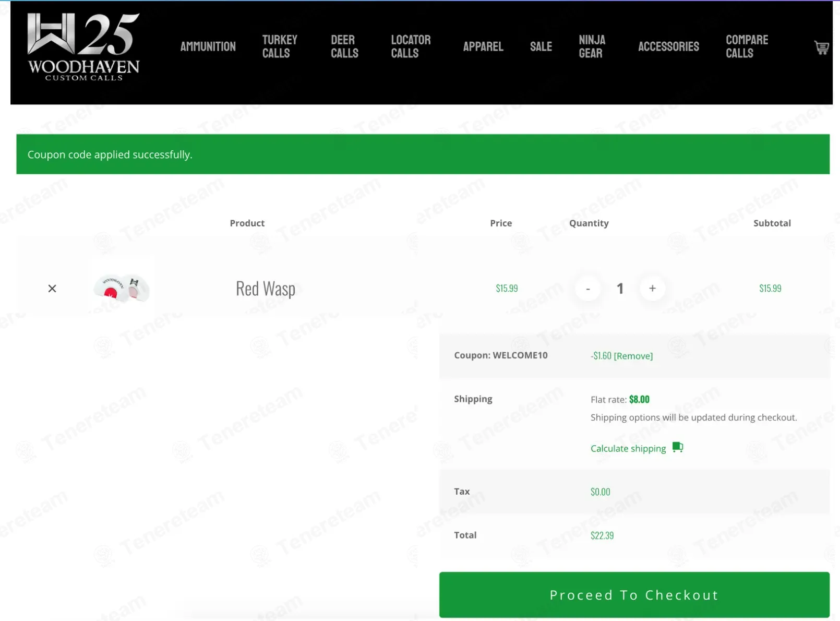Click the Price column header
Screen dimensions: 840x621
(x=501, y=223)
